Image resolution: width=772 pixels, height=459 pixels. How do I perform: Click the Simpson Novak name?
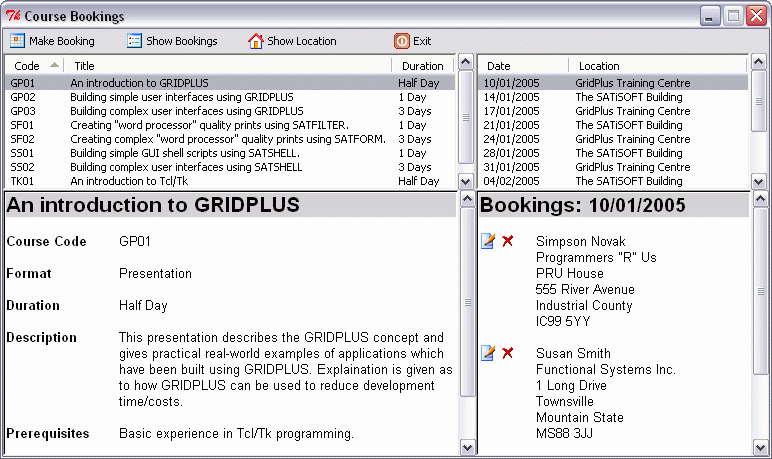(x=580, y=241)
